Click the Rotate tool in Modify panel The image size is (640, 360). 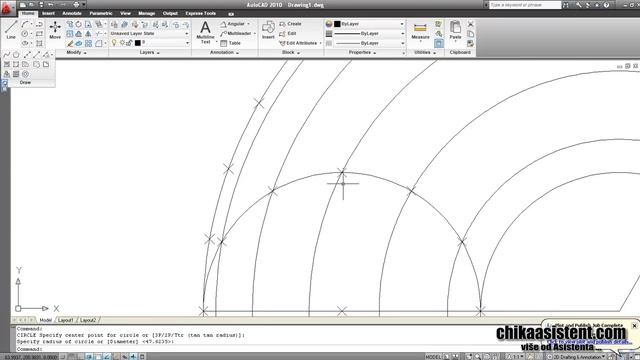click(78, 24)
